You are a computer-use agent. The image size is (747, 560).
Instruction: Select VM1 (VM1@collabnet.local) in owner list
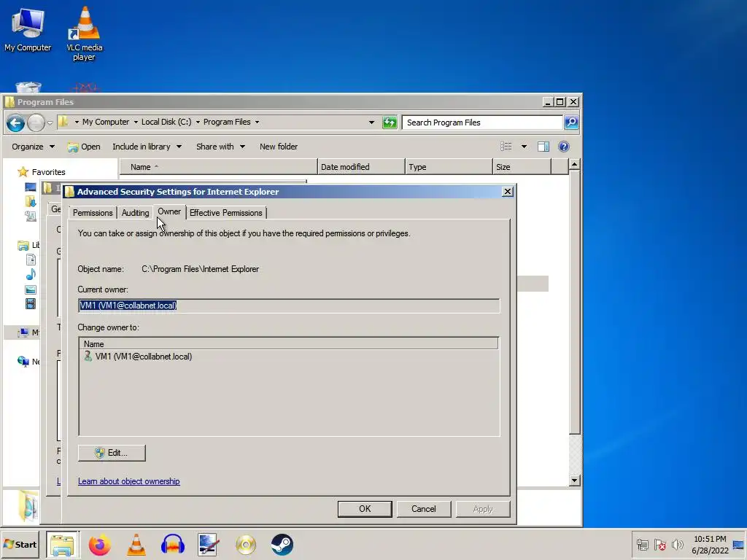point(138,357)
